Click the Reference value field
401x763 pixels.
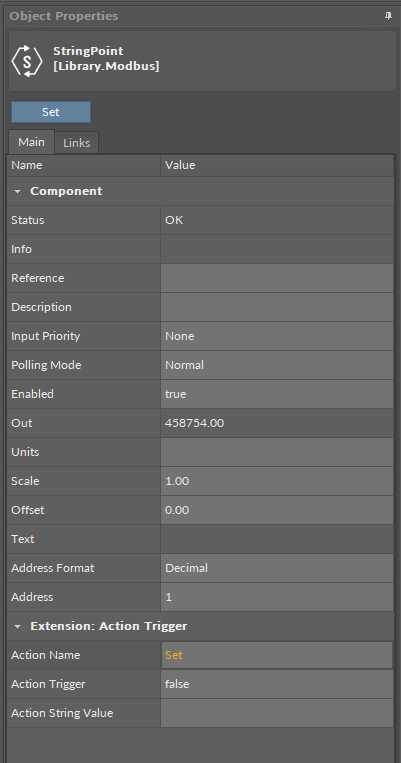click(277, 278)
